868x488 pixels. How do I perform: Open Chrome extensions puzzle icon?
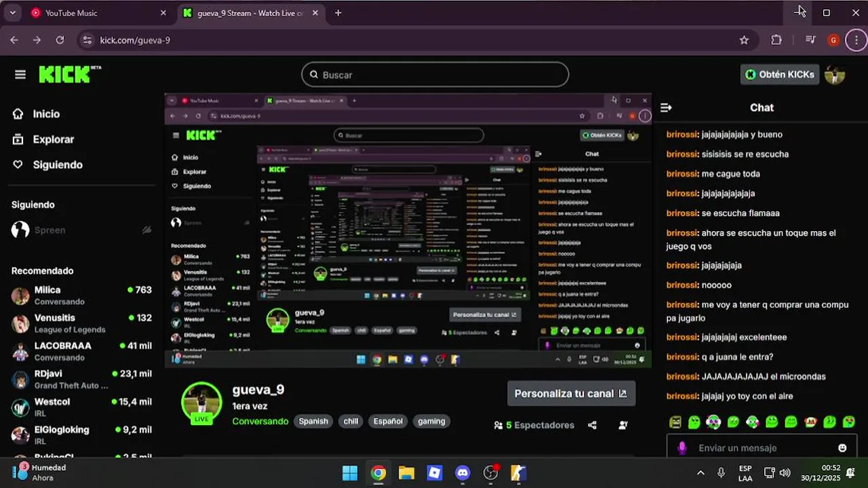pyautogui.click(x=776, y=40)
